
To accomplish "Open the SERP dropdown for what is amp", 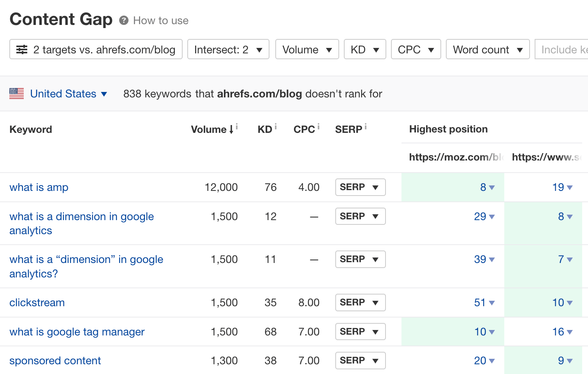I will (x=360, y=187).
